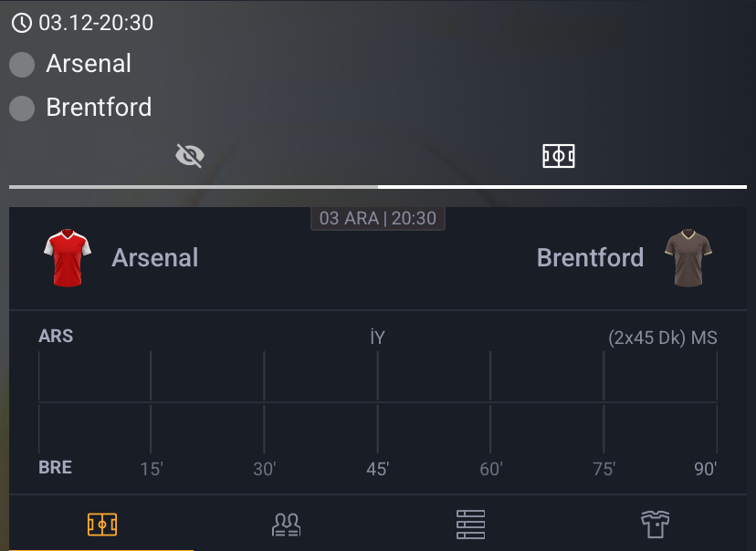The width and height of the screenshot is (756, 551).
Task: Select the grey circle beside Arsenal
Action: (x=22, y=64)
